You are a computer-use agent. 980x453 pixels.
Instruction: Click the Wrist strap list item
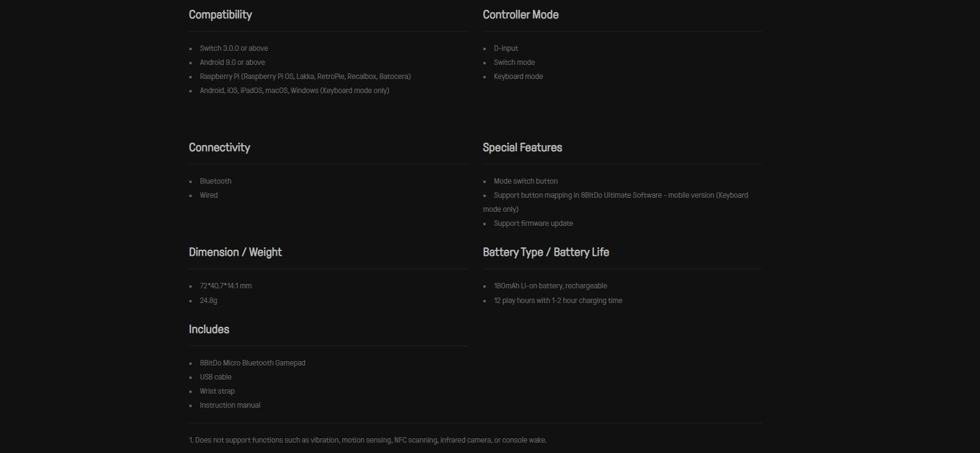click(217, 391)
